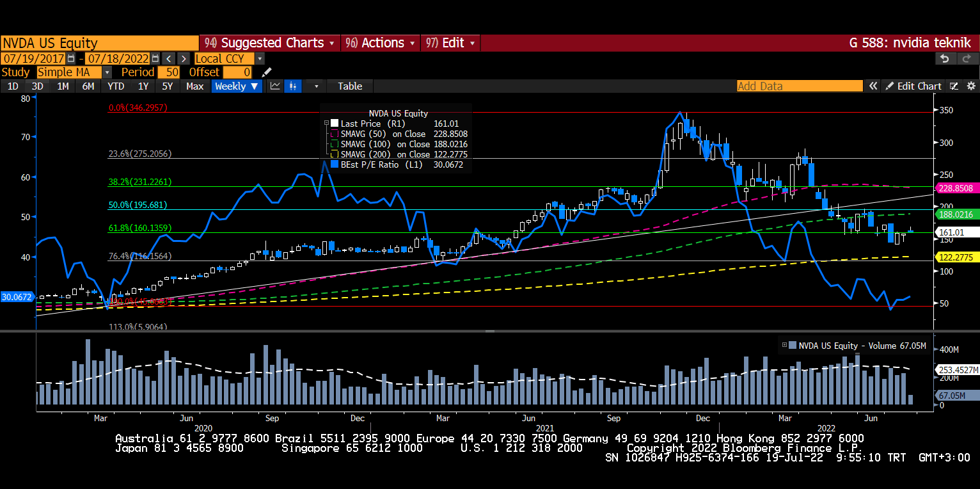Toggle the SMAVG (100) green legend swatch

(x=334, y=144)
